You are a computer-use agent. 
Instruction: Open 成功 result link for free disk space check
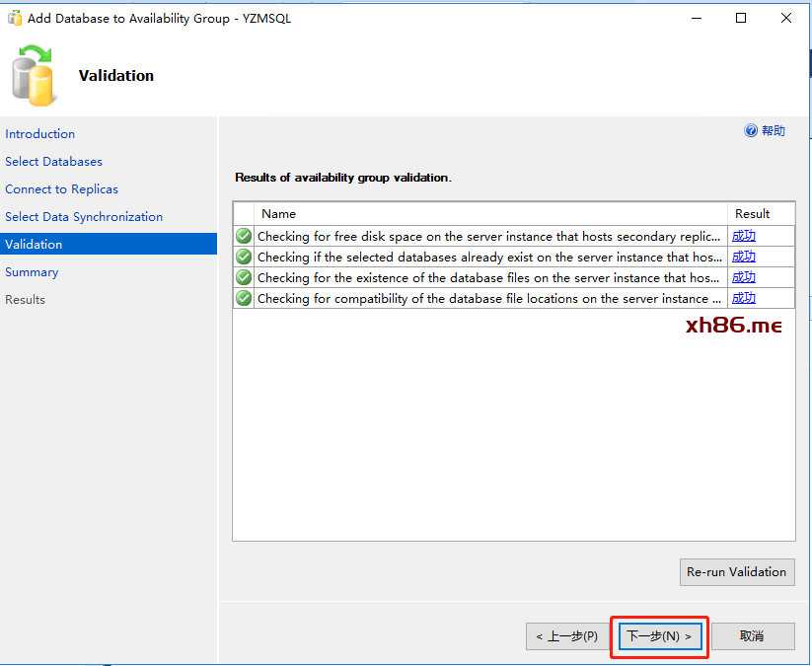point(743,236)
